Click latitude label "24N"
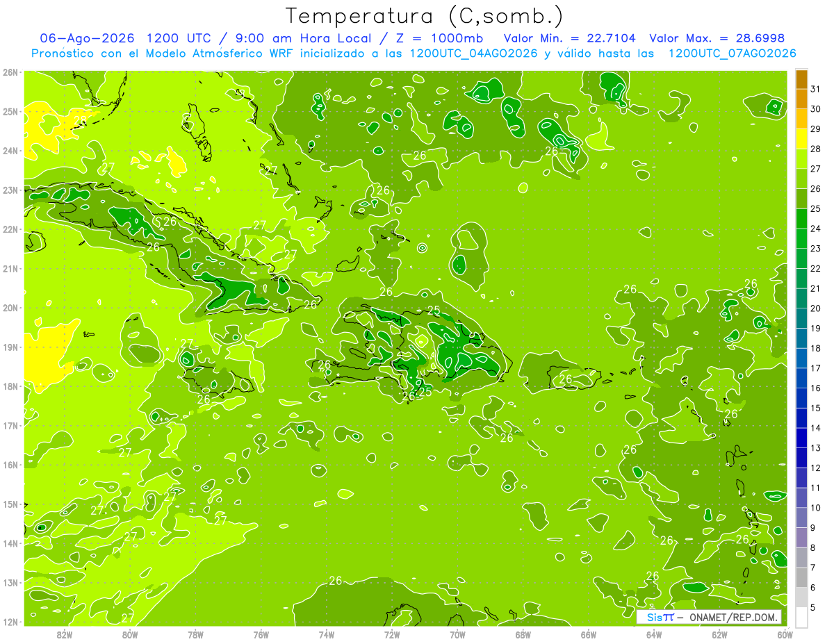 (10, 151)
